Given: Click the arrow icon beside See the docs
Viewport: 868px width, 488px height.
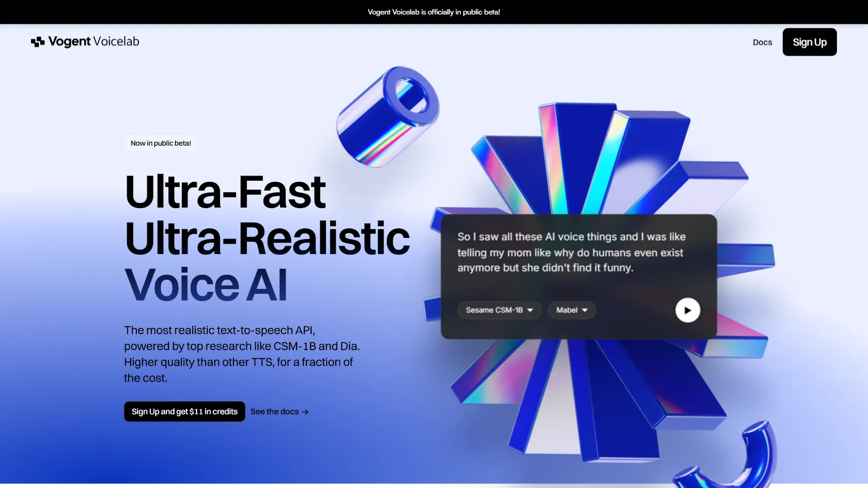Looking at the screenshot, I should pos(305,412).
